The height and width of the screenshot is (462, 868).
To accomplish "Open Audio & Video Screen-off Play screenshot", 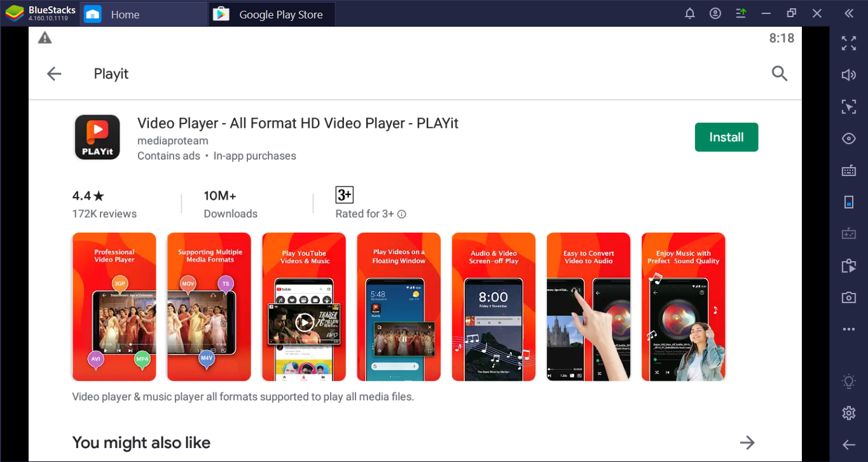I will pyautogui.click(x=493, y=307).
